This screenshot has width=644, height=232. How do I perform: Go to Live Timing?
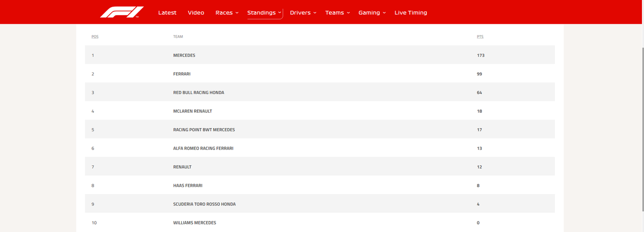[411, 13]
